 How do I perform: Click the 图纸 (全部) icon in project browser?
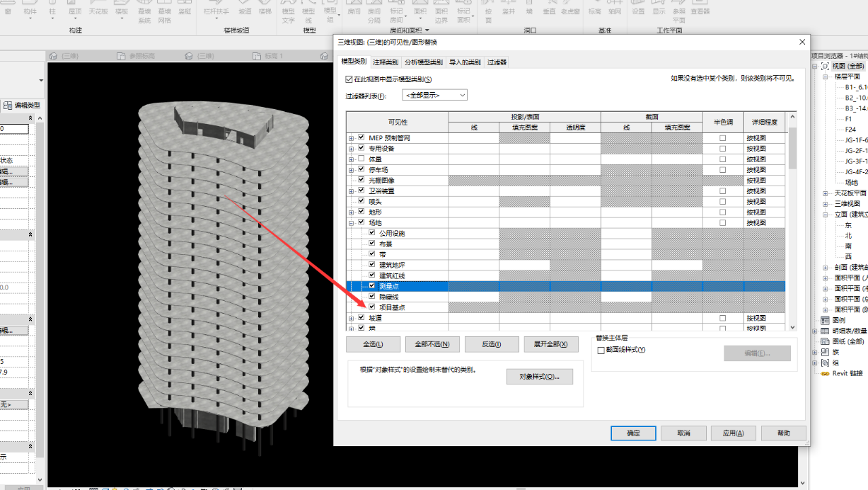pyautogui.click(x=825, y=341)
